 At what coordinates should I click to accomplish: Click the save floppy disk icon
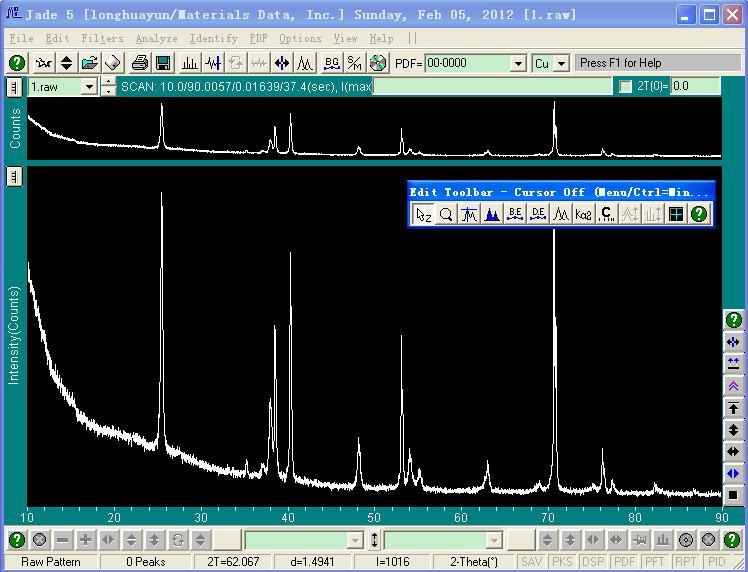pyautogui.click(x=163, y=63)
